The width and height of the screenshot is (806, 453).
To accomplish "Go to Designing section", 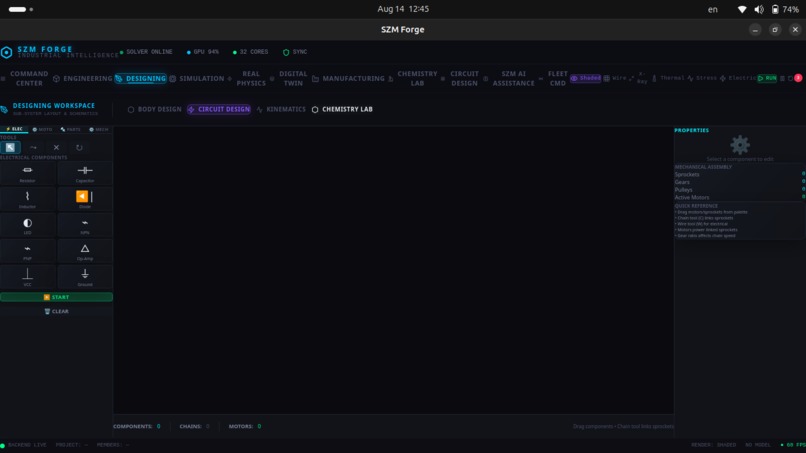I will pyautogui.click(x=141, y=79).
